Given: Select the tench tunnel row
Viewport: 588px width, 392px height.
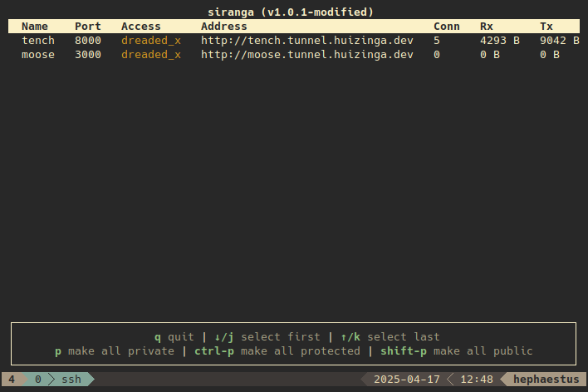Looking at the screenshot, I should (x=294, y=41).
